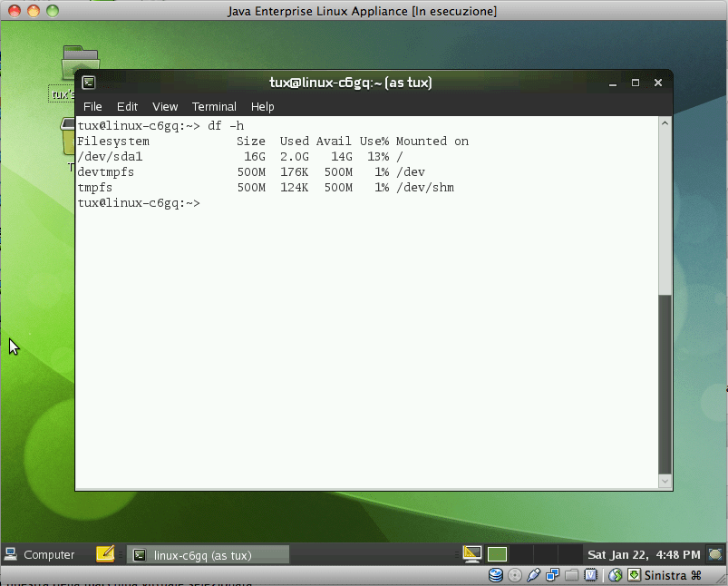Click VirtualBox optical drive status icon
Image resolution: width=728 pixels, height=586 pixels.
tap(515, 575)
